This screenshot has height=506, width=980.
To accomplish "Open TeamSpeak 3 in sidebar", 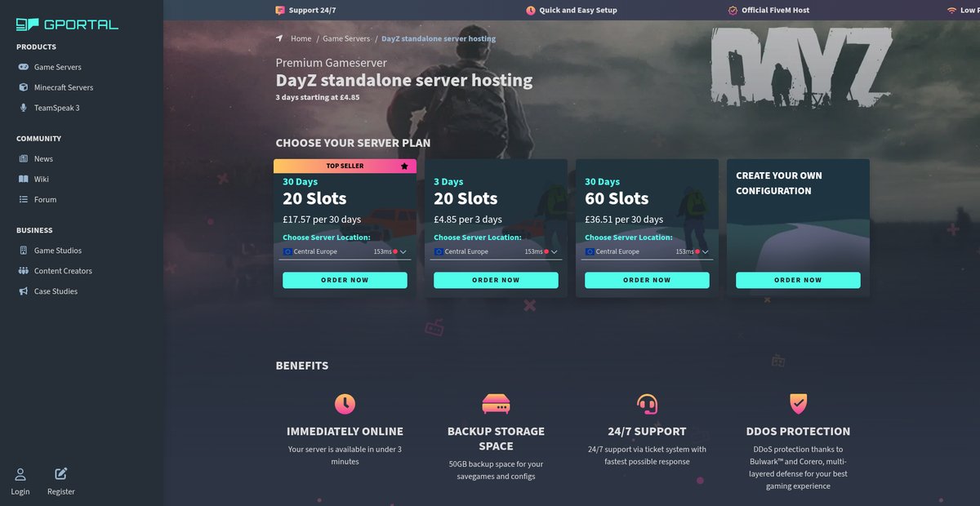I will 56,108.
